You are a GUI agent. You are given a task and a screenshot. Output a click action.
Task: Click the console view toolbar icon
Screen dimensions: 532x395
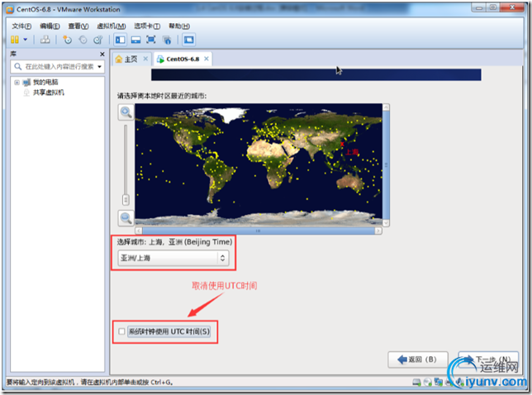coord(189,40)
